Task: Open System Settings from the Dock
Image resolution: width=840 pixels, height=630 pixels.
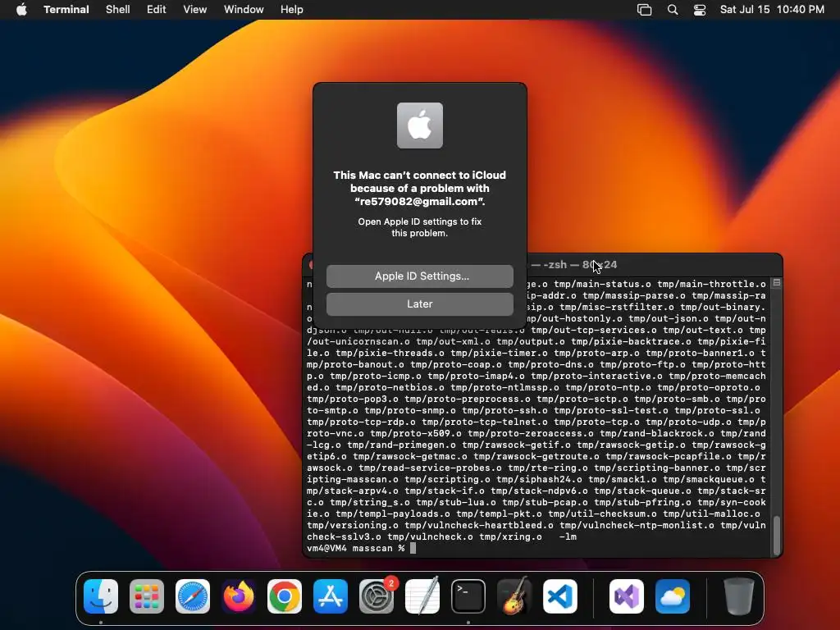Action: point(377,596)
